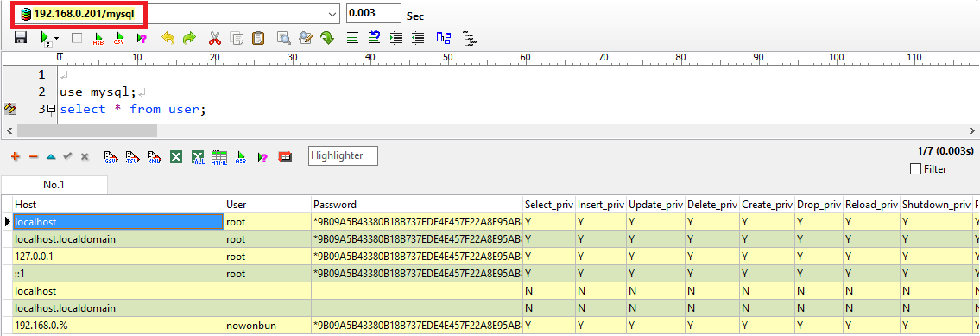
Task: Export the result grid to XML
Action: click(x=155, y=156)
